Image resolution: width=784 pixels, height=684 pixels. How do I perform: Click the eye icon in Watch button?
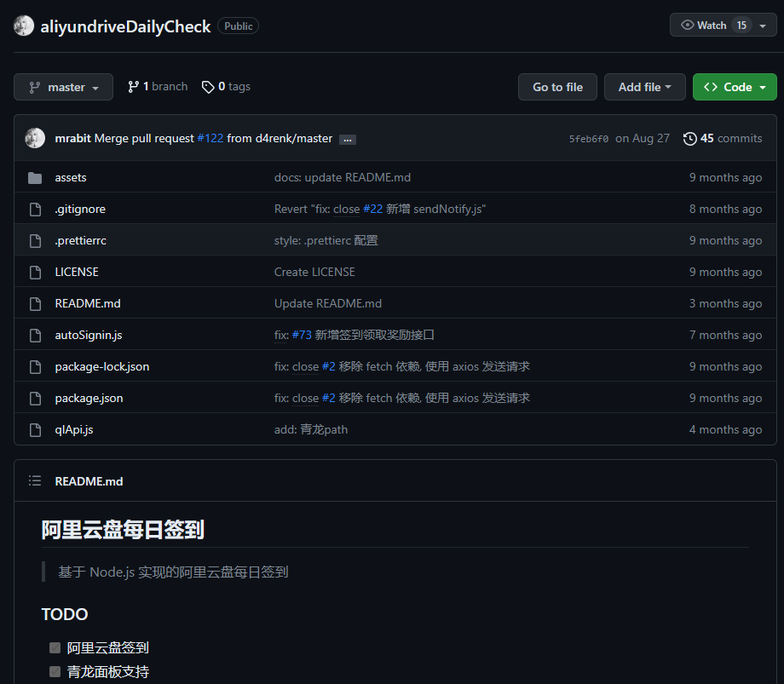click(688, 25)
